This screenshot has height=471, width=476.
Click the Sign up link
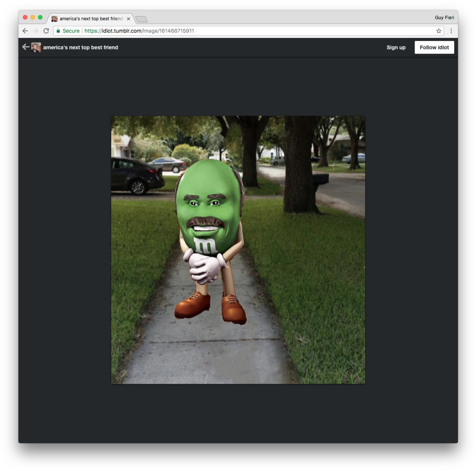[x=396, y=47]
